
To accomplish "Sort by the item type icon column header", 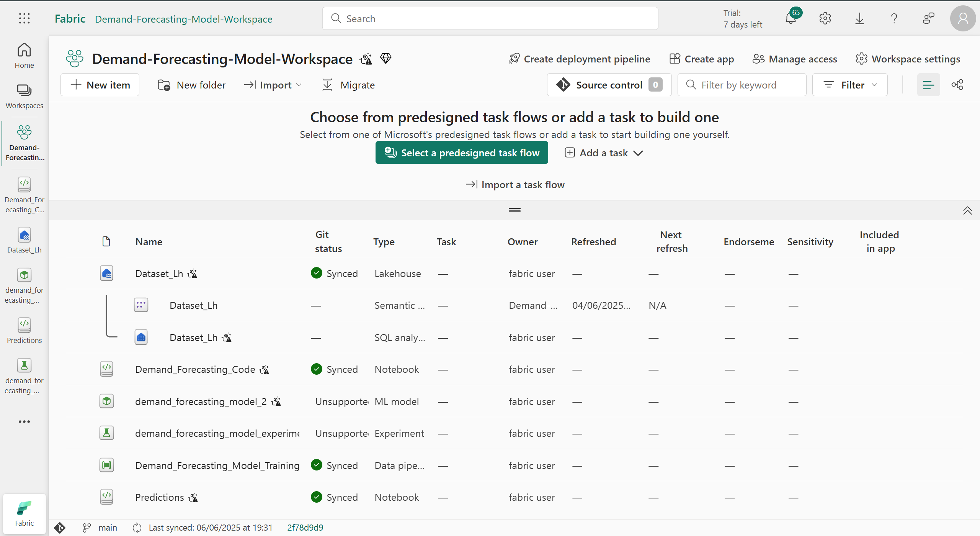I will click(106, 241).
